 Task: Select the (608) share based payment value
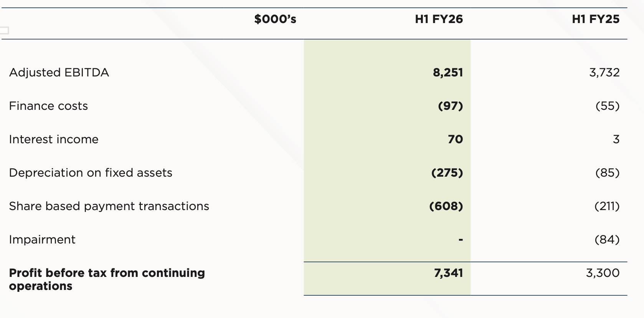446,206
